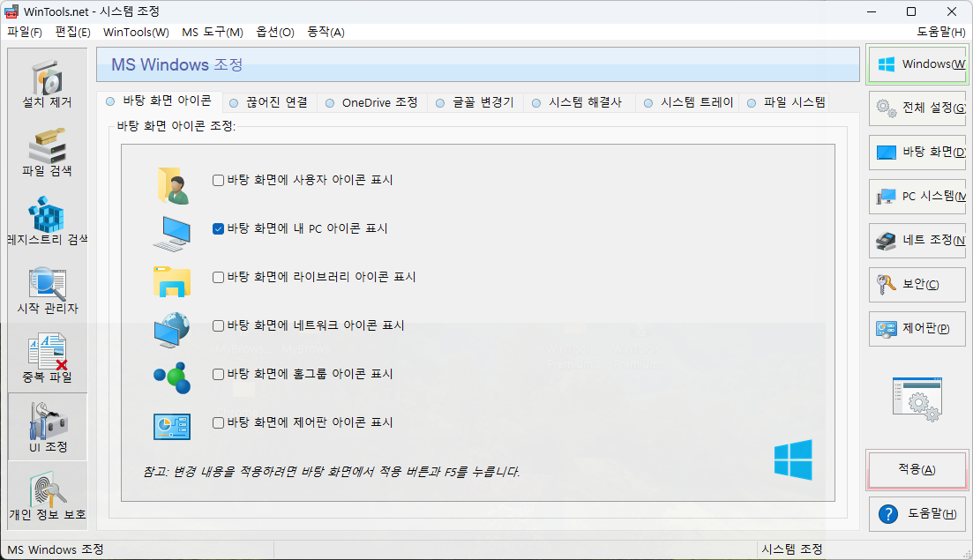Open the 시작 관리자 tool
The width and height of the screenshot is (973, 560).
tap(47, 290)
